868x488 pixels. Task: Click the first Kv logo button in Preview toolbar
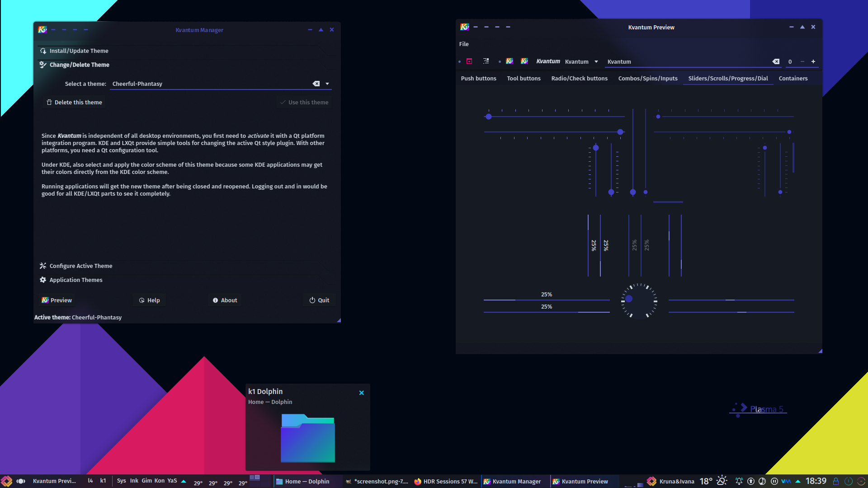(x=509, y=61)
